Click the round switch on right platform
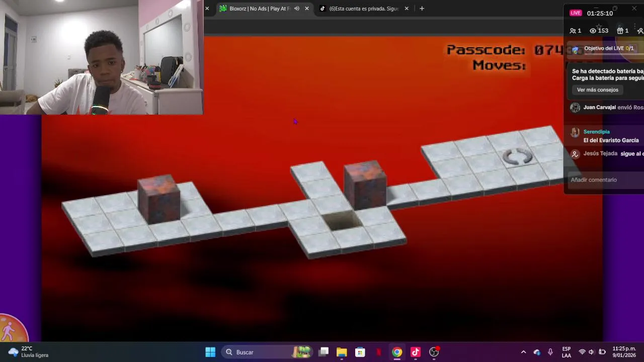This screenshot has height=362, width=644. [517, 157]
